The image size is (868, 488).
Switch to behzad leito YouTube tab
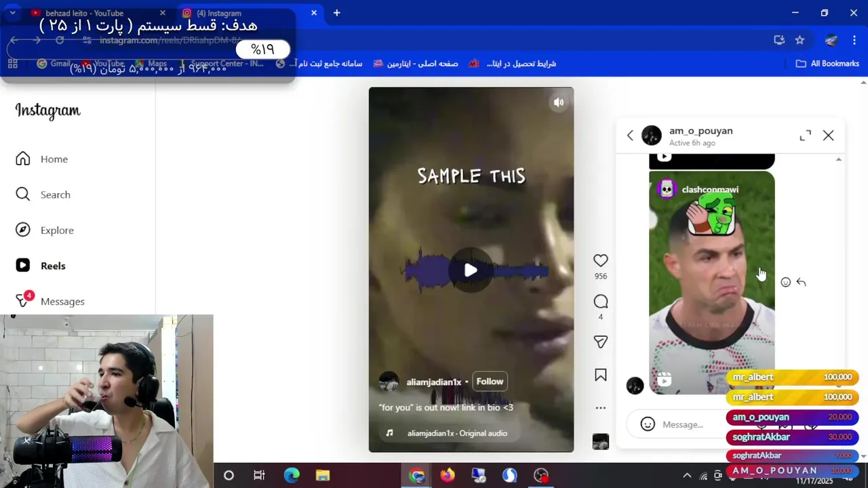(x=85, y=13)
